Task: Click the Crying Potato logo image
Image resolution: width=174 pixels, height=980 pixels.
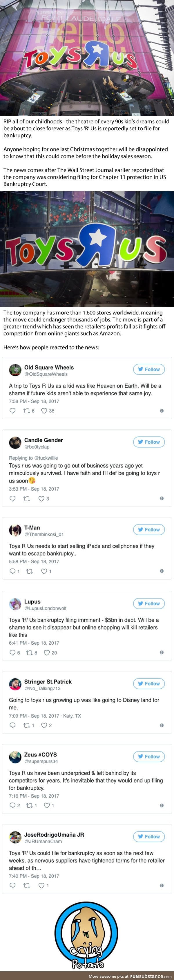Action: (86, 935)
